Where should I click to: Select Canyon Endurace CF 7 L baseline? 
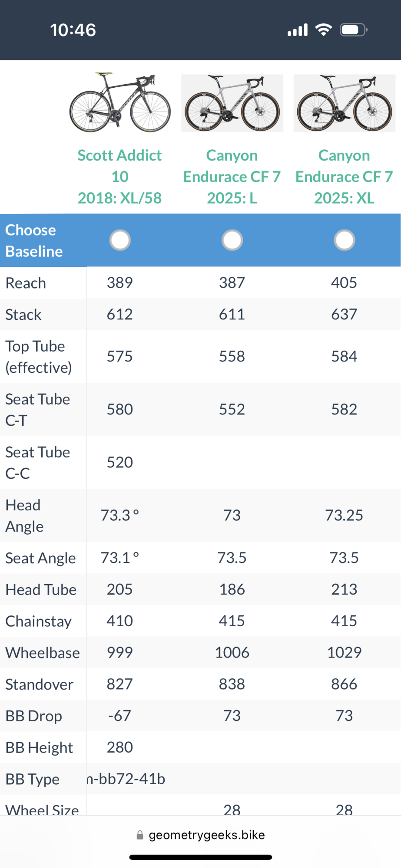[x=232, y=240]
